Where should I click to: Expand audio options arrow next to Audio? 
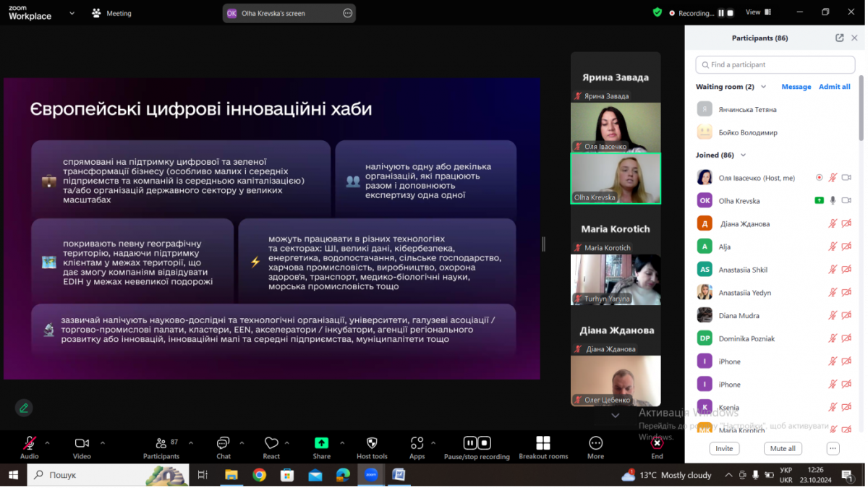48,442
